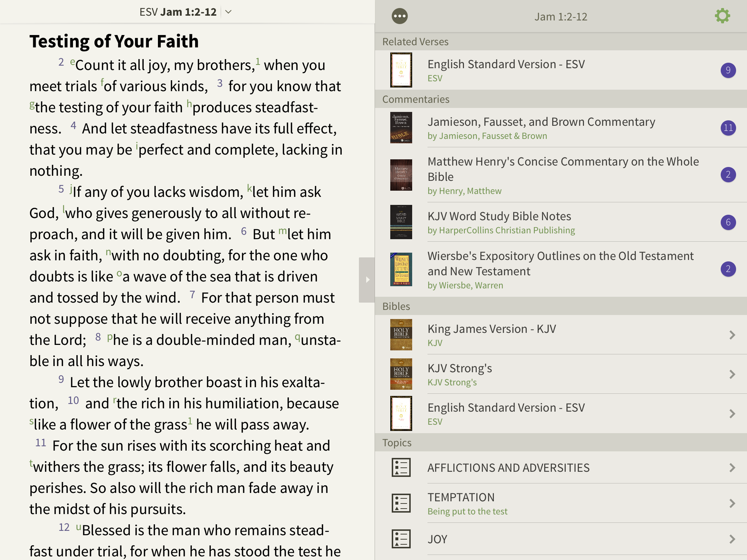747x560 pixels.
Task: Tap ESV cover under Bibles section
Action: coord(401,413)
